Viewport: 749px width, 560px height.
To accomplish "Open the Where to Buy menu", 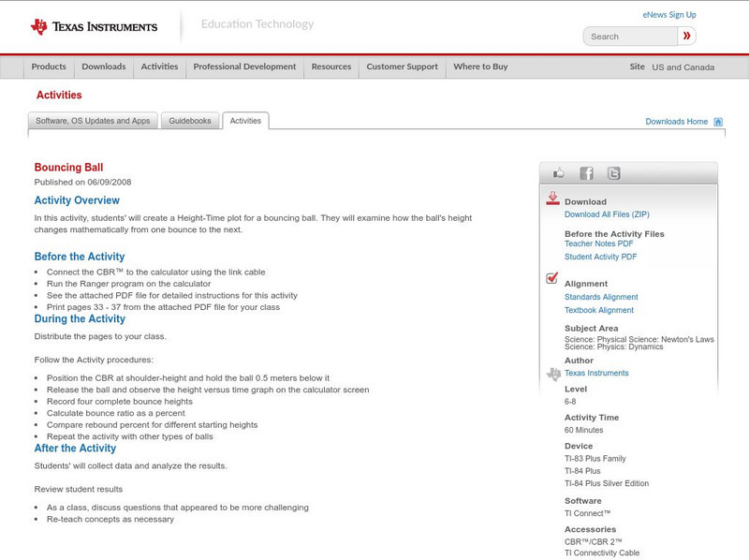I will point(480,66).
